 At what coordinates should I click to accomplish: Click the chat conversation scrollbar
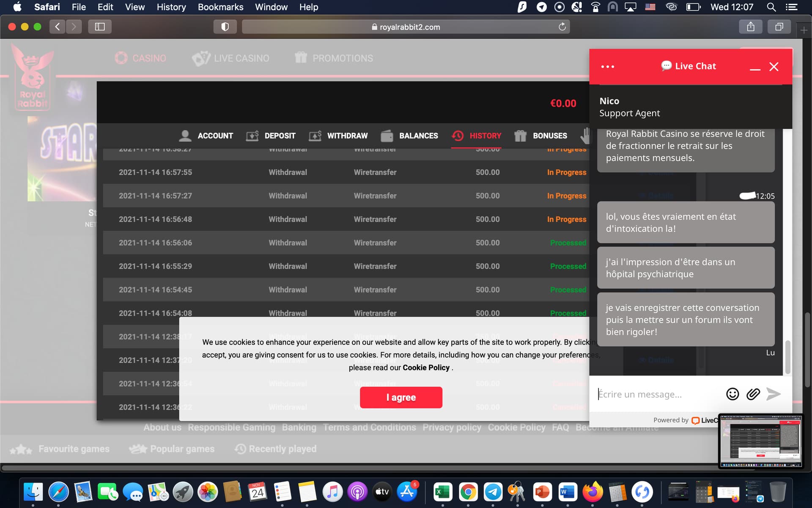(787, 356)
